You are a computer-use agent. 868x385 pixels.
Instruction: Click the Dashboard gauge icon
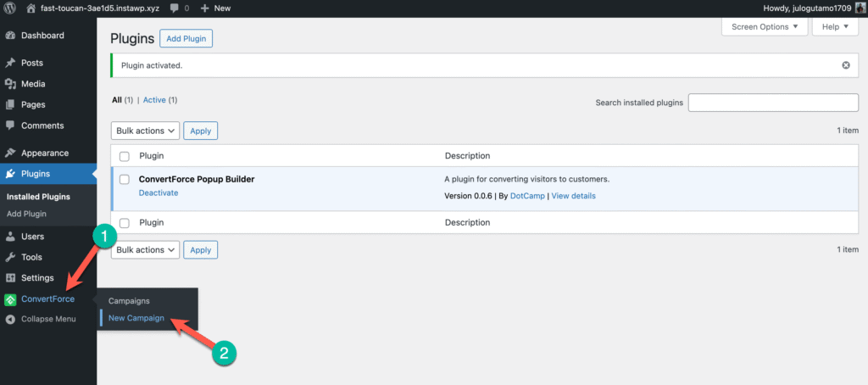click(10, 36)
